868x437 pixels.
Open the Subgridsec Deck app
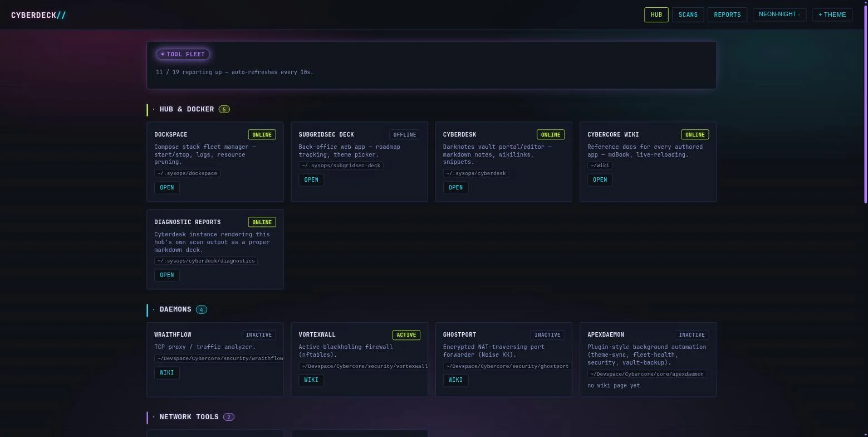coord(311,179)
